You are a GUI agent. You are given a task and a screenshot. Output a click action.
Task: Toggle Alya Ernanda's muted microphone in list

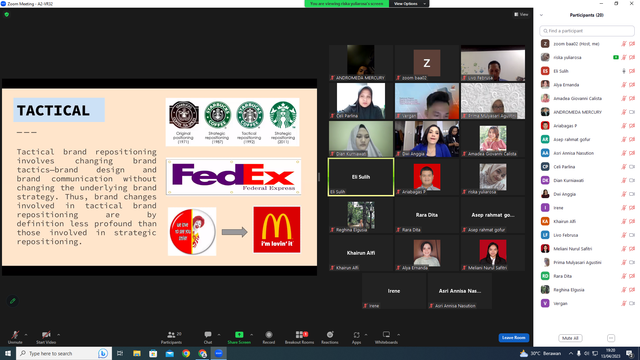pyautogui.click(x=624, y=85)
